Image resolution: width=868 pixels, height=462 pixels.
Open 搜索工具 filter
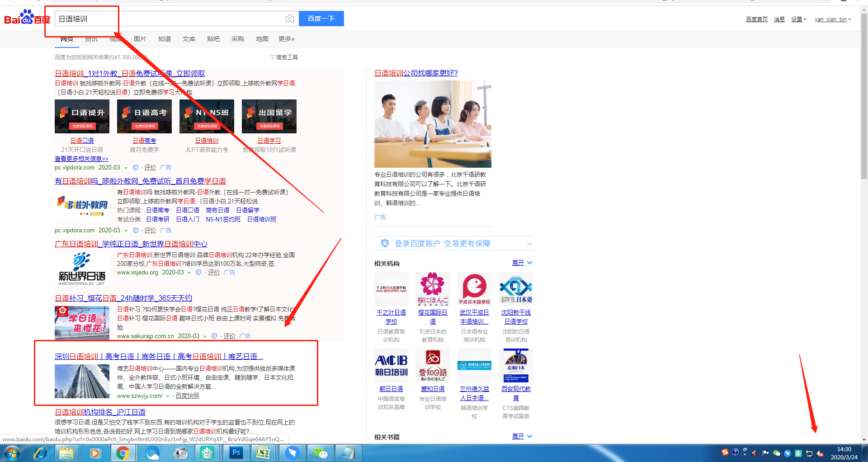tap(284, 57)
